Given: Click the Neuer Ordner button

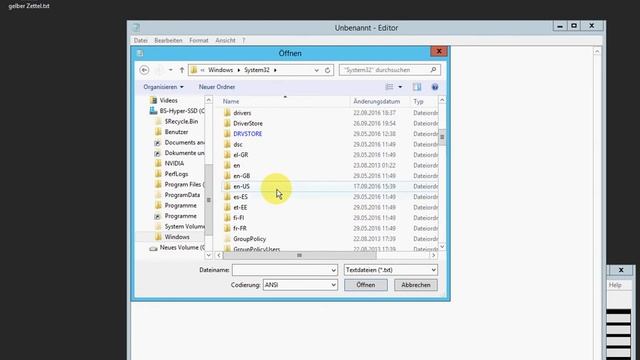Looking at the screenshot, I should pyautogui.click(x=217, y=87).
